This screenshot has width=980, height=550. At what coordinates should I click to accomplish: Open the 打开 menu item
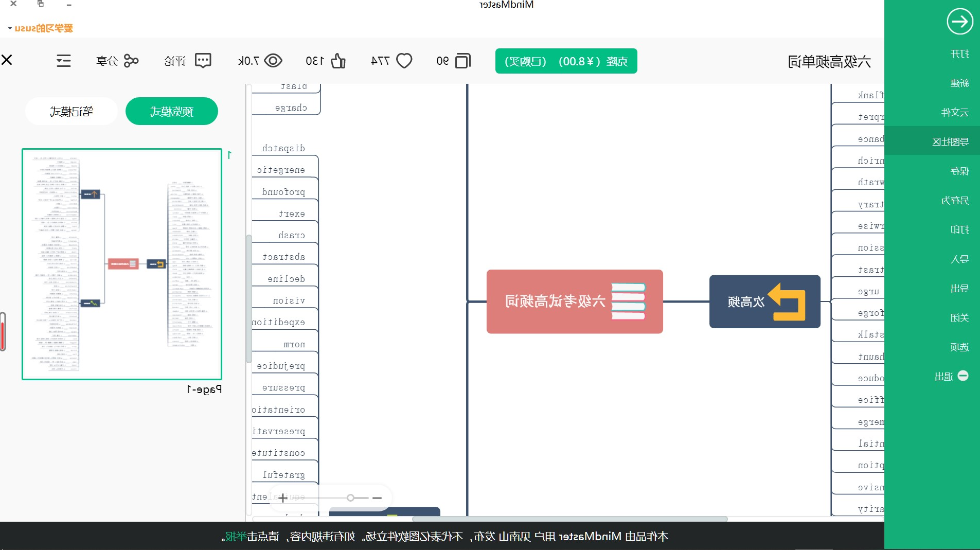(x=959, y=54)
